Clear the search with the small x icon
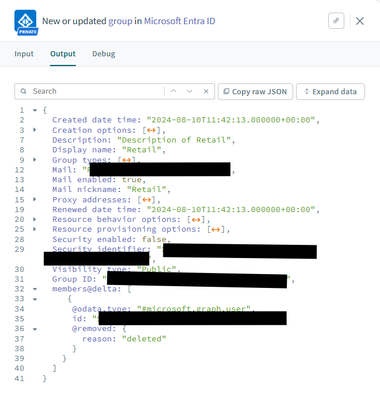This screenshot has width=380, height=400. pos(206,91)
